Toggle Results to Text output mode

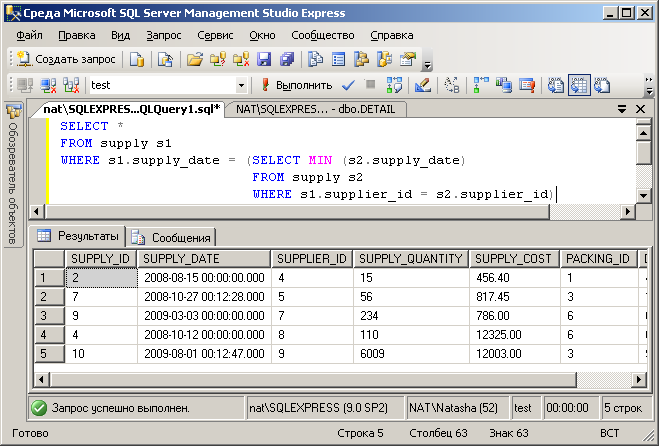point(556,85)
